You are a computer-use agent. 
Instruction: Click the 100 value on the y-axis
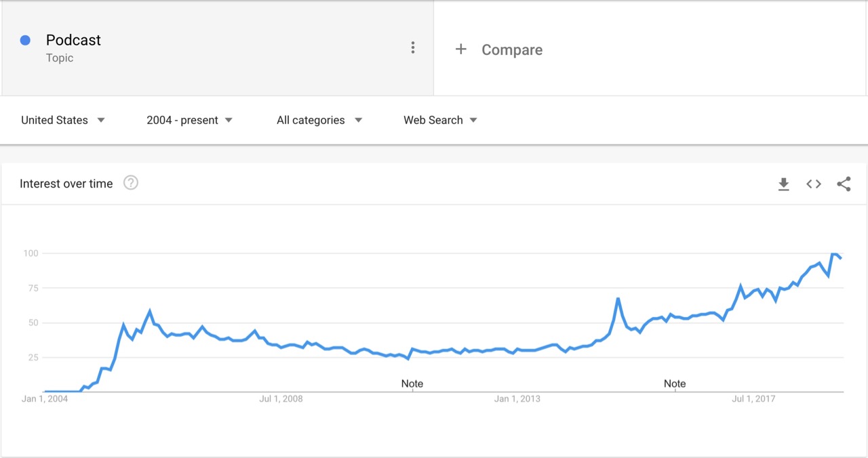tap(31, 253)
